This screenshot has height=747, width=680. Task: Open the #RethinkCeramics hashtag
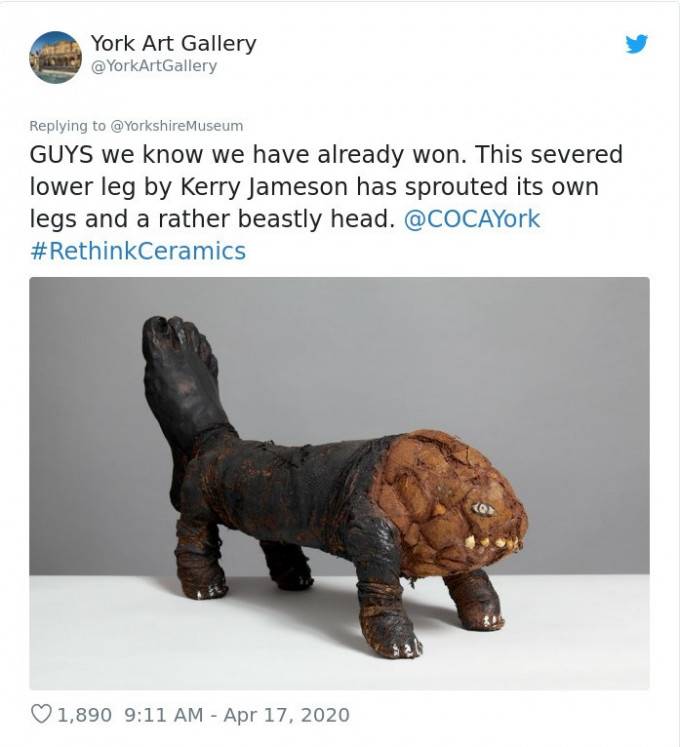click(138, 251)
